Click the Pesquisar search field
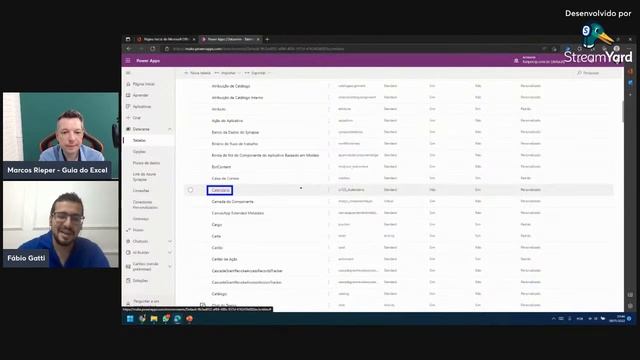 [x=591, y=73]
